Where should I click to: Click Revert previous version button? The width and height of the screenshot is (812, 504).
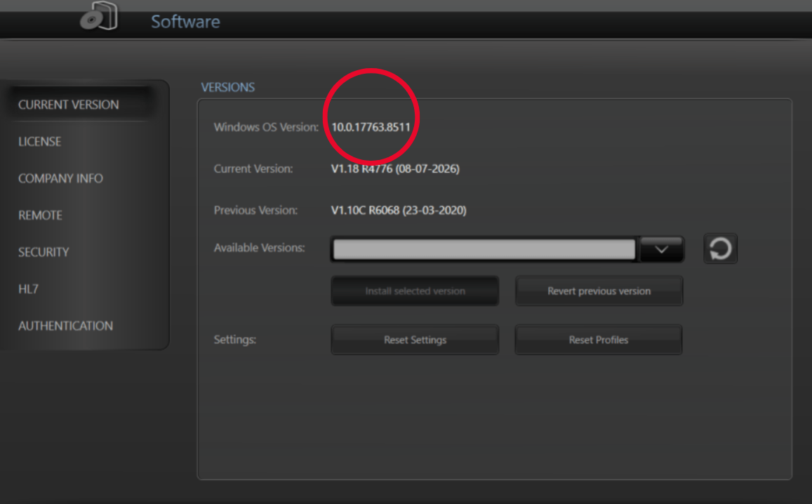pyautogui.click(x=599, y=291)
